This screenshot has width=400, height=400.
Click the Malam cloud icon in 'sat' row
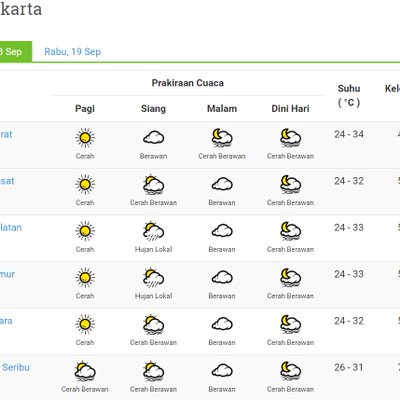pyautogui.click(x=222, y=184)
